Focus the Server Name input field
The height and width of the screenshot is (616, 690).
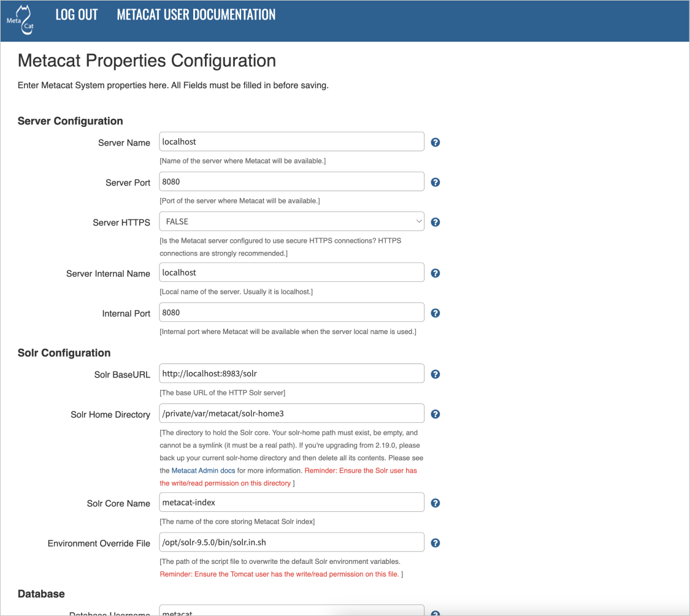[x=291, y=142]
